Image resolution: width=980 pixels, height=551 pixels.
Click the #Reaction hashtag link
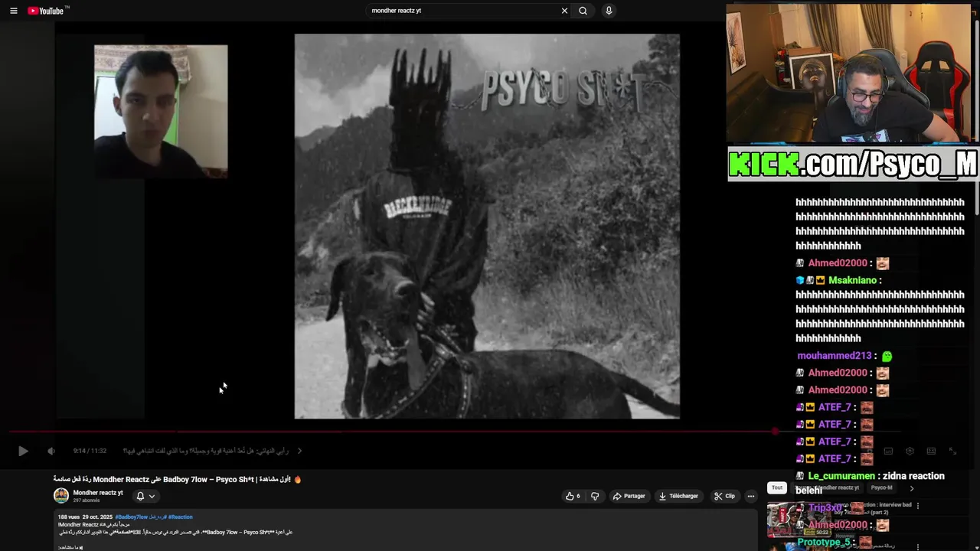pos(181,517)
